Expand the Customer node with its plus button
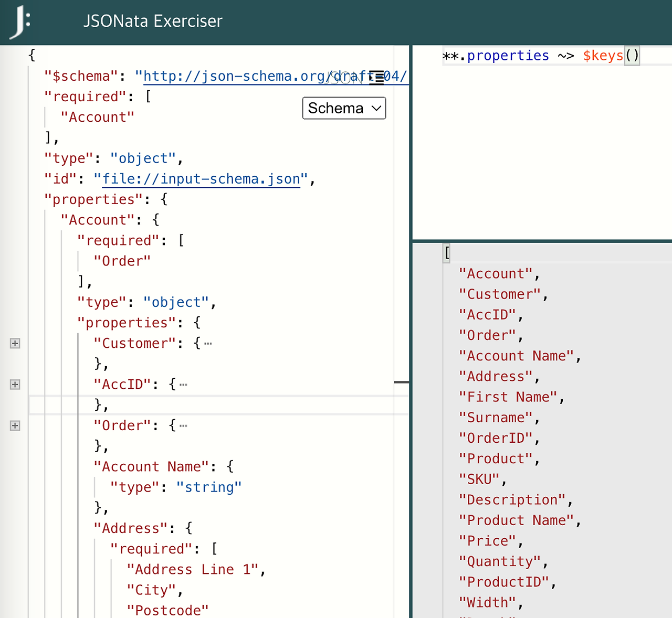672x618 pixels. pos(15,344)
